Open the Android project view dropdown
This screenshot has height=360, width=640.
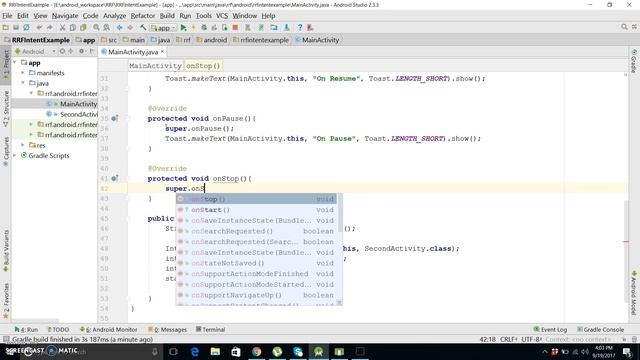tap(35, 51)
